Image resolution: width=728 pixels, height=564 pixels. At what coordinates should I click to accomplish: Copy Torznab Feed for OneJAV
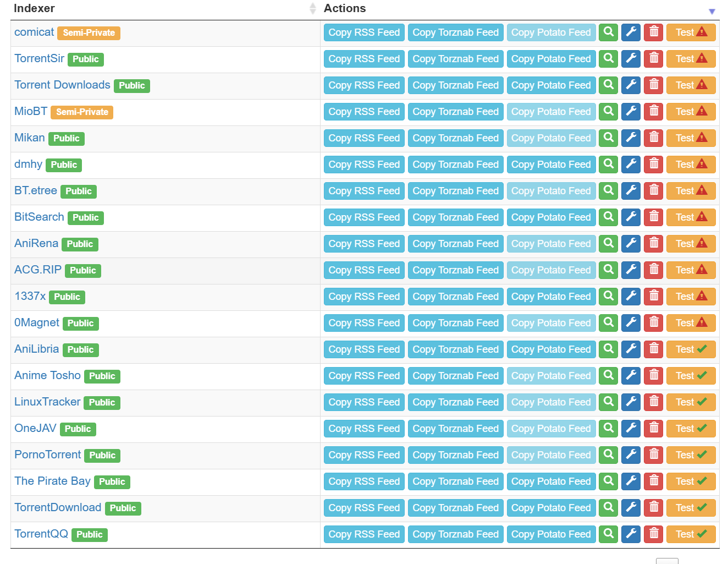[455, 429]
